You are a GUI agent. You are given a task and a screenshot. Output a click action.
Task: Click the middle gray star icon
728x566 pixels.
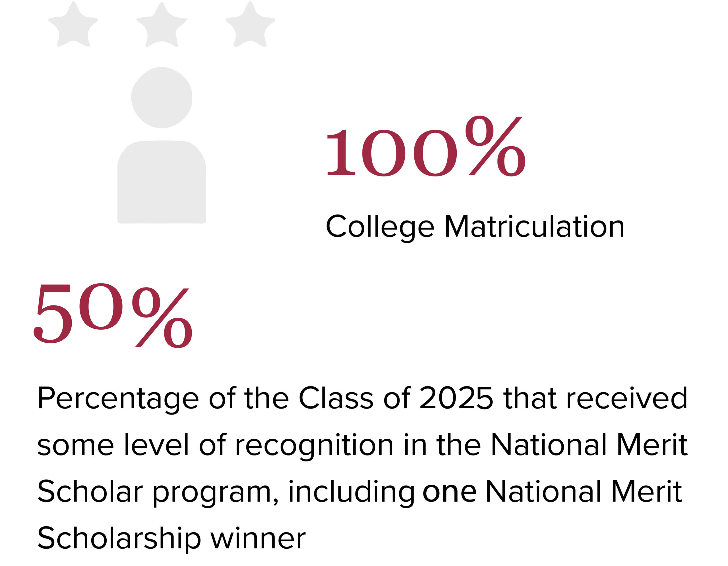click(x=162, y=25)
